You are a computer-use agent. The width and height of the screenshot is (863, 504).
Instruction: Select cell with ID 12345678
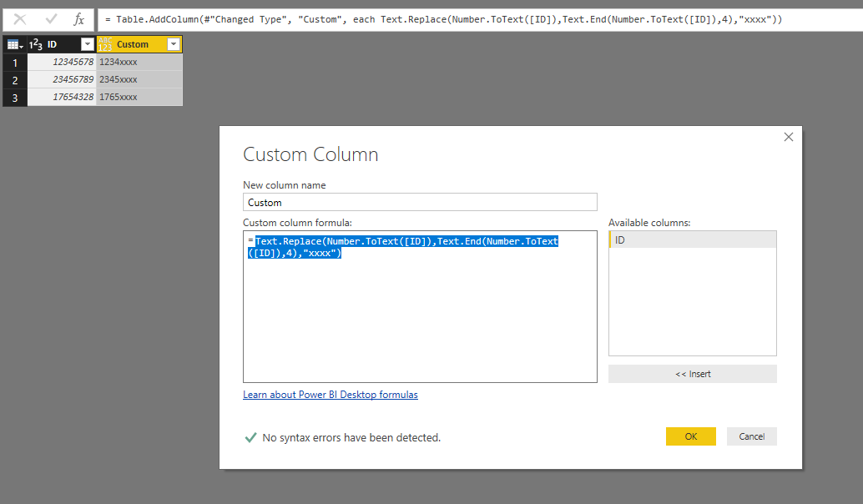point(62,63)
